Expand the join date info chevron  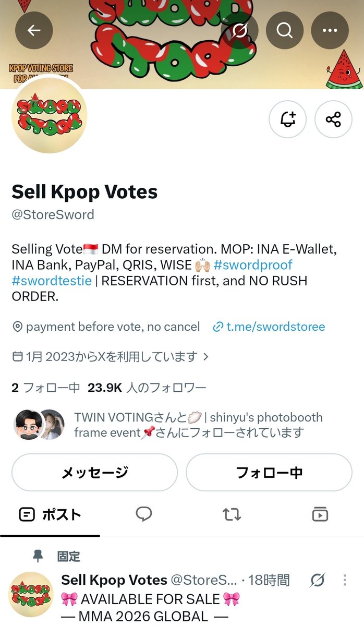205,357
